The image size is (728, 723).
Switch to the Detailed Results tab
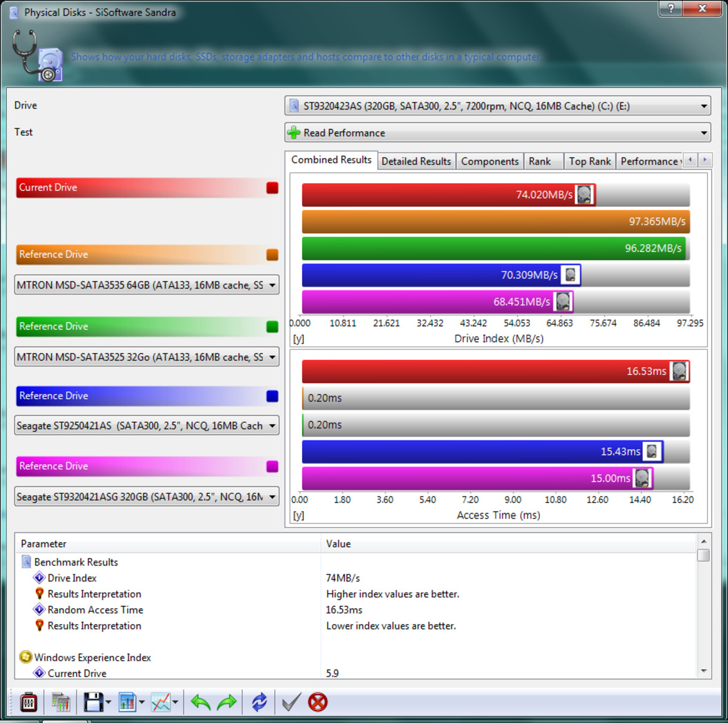416,161
